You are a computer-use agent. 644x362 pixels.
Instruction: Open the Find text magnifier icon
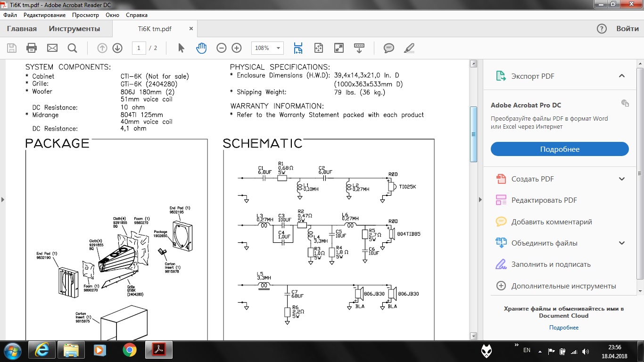coord(72,48)
